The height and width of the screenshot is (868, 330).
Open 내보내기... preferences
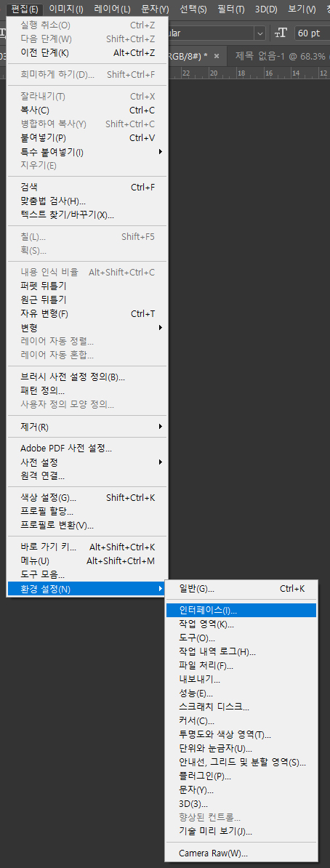[241, 679]
